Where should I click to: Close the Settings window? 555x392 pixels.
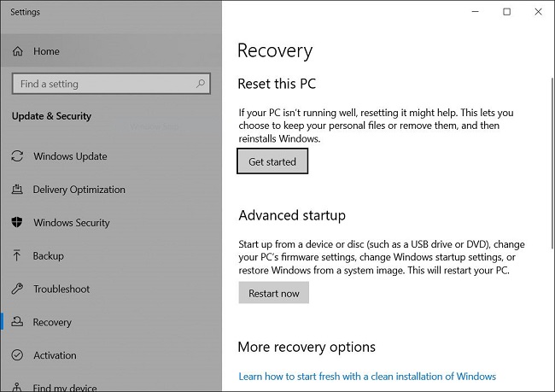[x=538, y=12]
